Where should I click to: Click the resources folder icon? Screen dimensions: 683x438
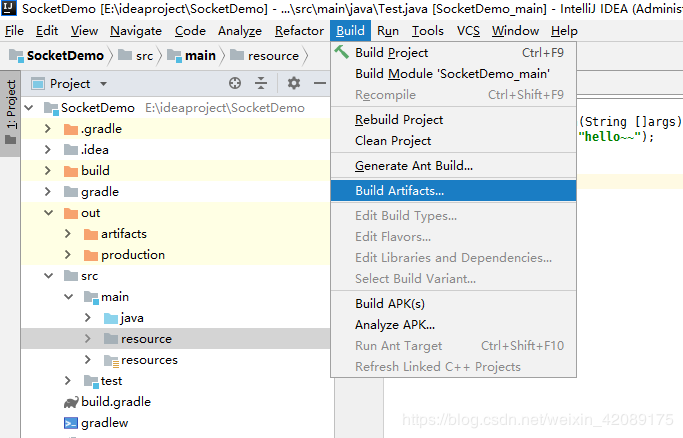[111, 361]
